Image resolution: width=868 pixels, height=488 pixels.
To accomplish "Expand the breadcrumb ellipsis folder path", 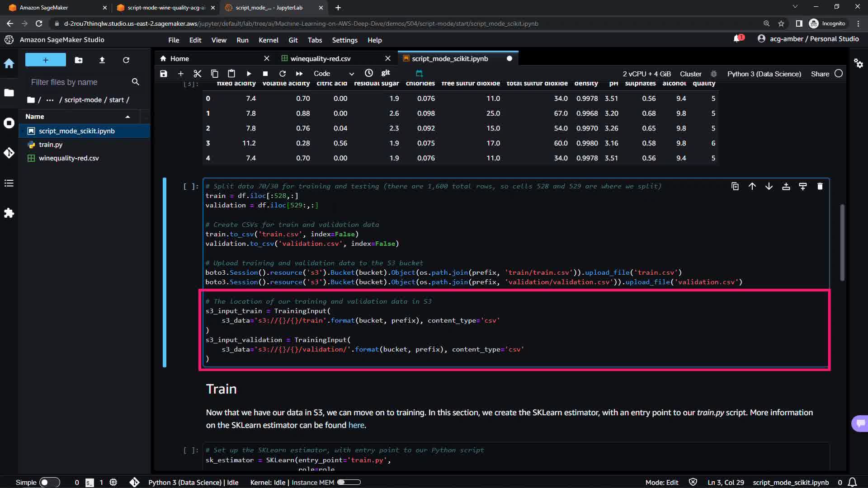I will [50, 100].
